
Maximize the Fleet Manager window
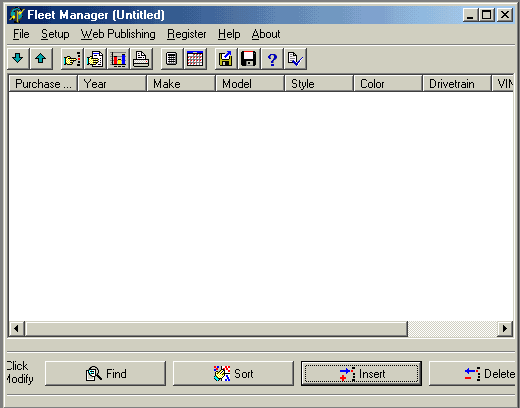[486, 15]
